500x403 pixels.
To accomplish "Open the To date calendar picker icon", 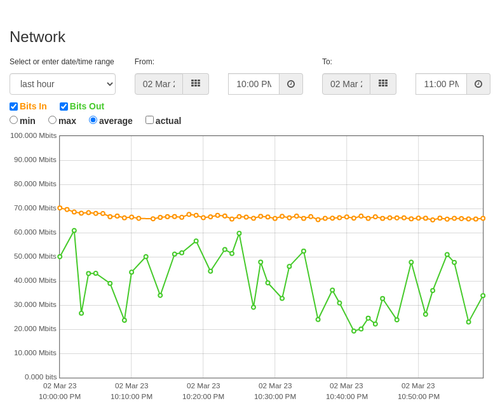I will (x=383, y=84).
